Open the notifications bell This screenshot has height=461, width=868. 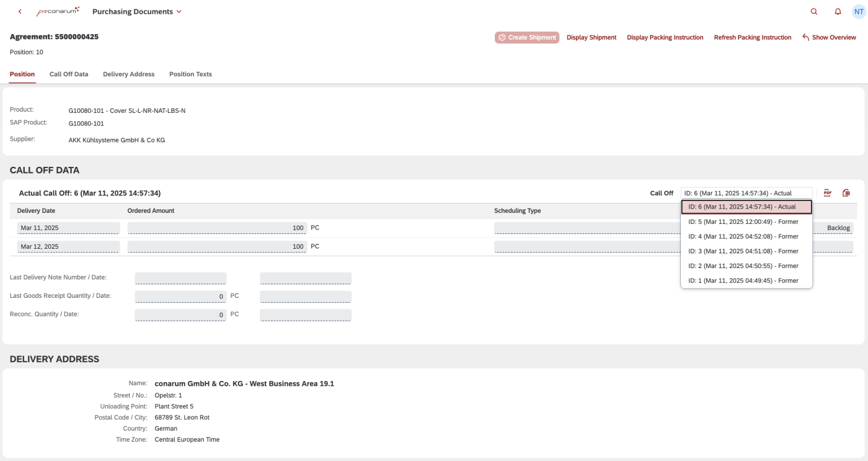838,12
